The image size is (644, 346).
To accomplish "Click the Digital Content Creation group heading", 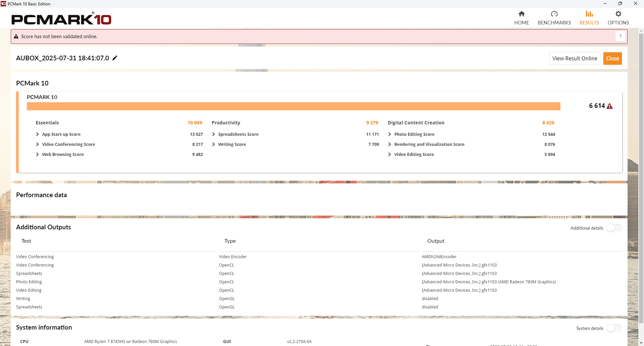I will pyautogui.click(x=416, y=123).
